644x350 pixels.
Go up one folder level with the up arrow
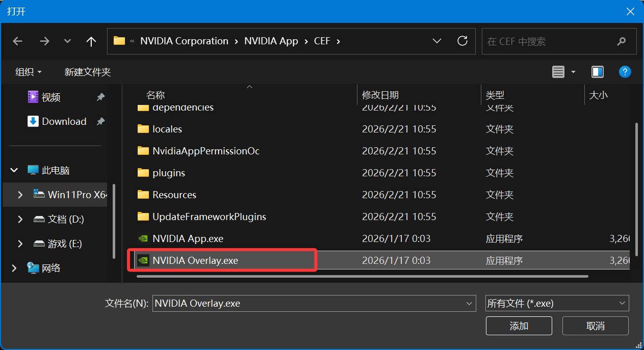[91, 41]
